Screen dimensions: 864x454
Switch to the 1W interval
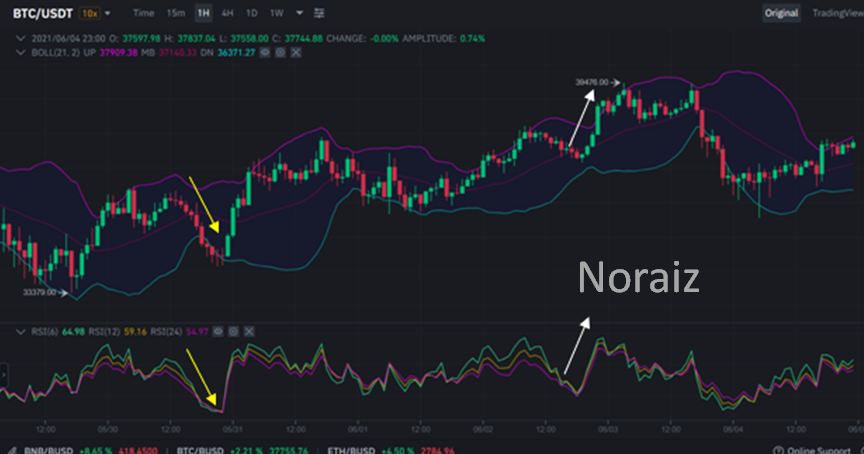(x=277, y=13)
